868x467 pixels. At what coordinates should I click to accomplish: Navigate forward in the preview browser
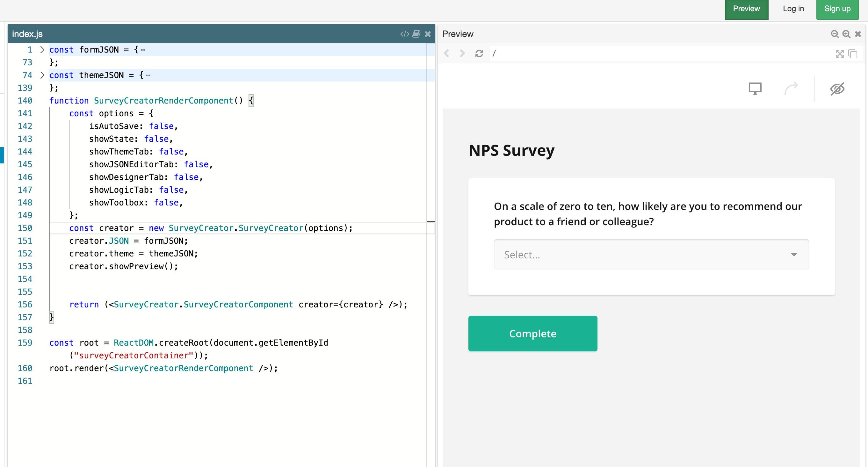pos(462,53)
